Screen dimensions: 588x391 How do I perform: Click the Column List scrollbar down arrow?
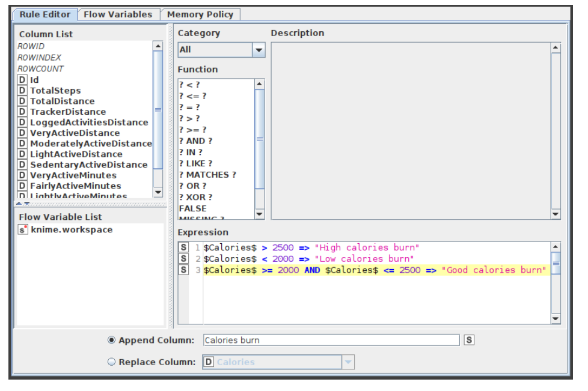pos(158,192)
